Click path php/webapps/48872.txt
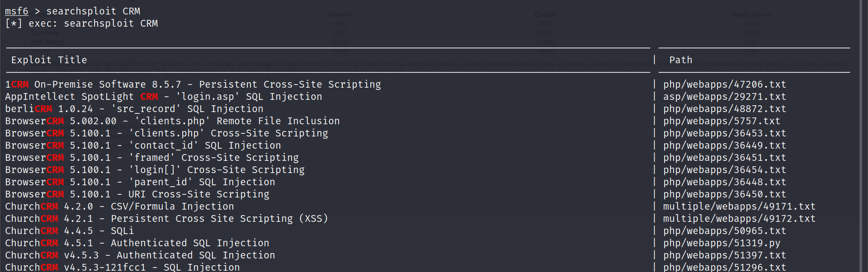 (x=725, y=109)
